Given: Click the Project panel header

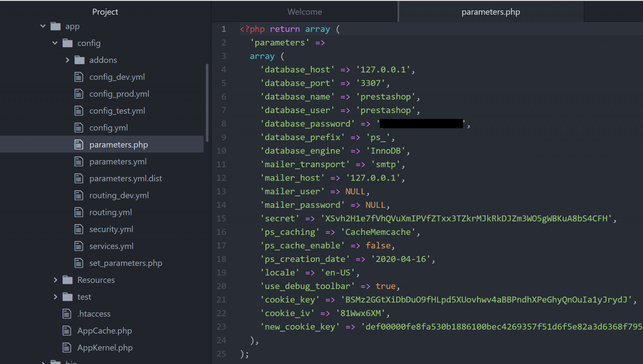Looking at the screenshot, I should coord(105,12).
